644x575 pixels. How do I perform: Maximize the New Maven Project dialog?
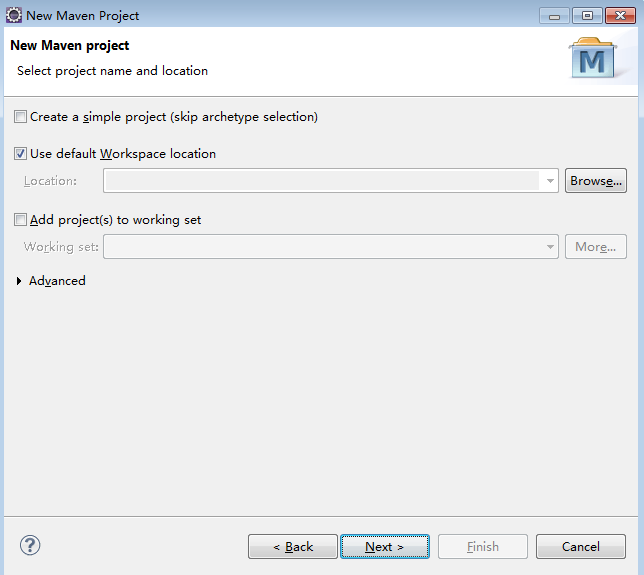587,16
